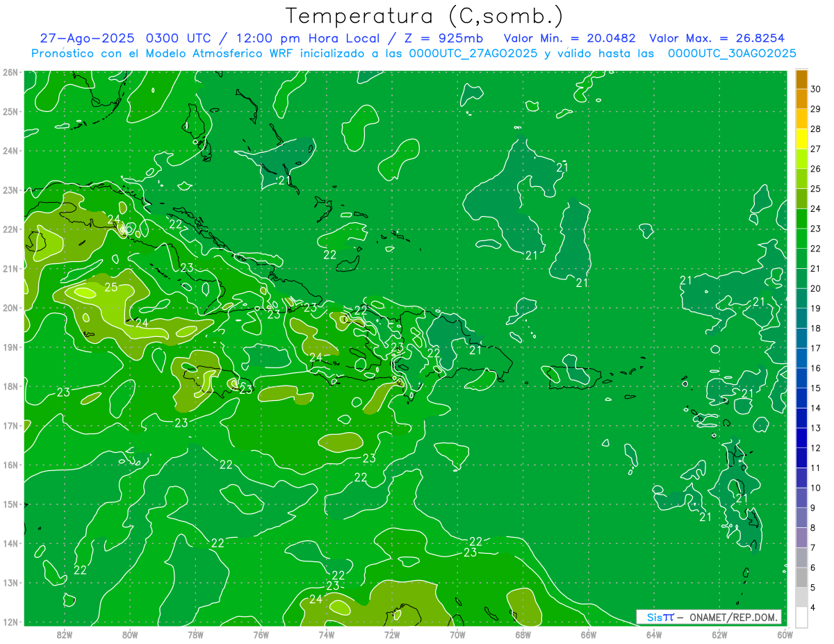The width and height of the screenshot is (834, 644).
Task: Click the "Valor Min. = 20.0482" readout
Action: click(x=570, y=38)
